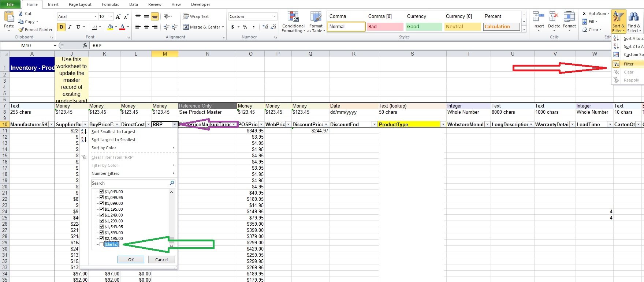
Task: Uncheck the $1,099.00 filter value
Action: point(102,203)
